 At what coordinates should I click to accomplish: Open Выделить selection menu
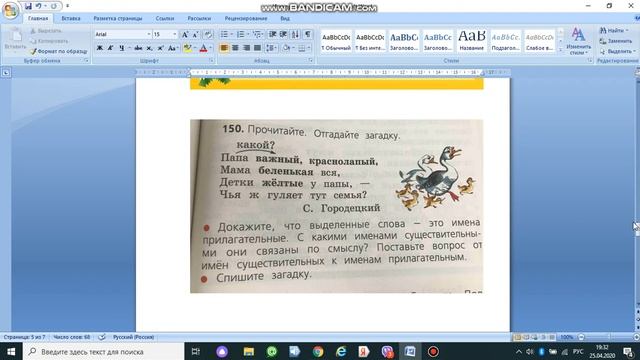tap(618, 51)
